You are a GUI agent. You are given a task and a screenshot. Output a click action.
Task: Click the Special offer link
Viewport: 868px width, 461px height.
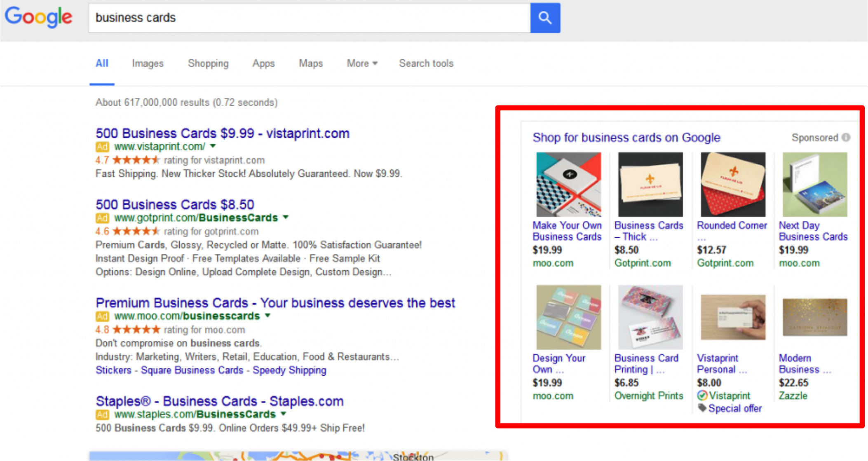tap(735, 409)
